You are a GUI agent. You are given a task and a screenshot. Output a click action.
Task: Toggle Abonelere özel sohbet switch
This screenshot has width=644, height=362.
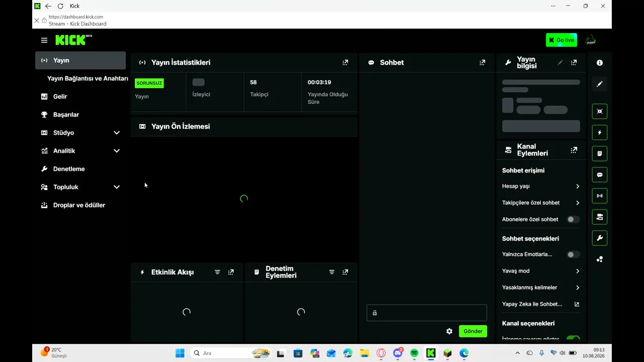click(x=573, y=219)
